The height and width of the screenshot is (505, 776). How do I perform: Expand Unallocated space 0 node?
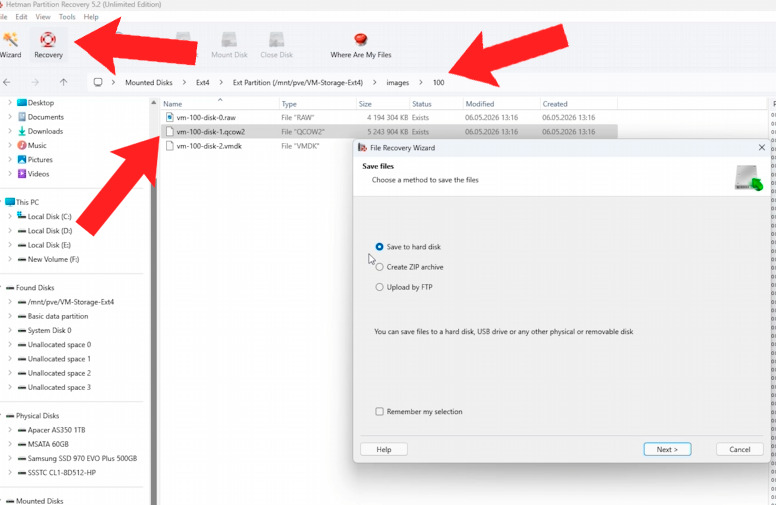point(10,345)
